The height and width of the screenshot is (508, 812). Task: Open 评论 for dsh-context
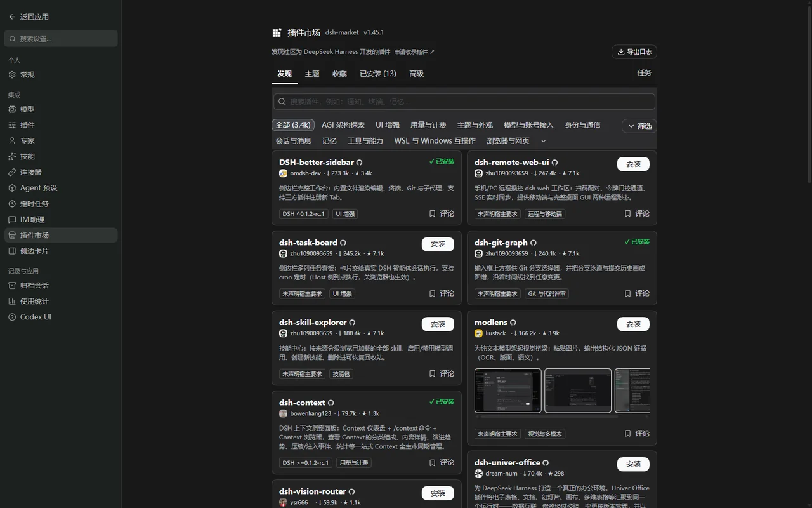pyautogui.click(x=447, y=462)
